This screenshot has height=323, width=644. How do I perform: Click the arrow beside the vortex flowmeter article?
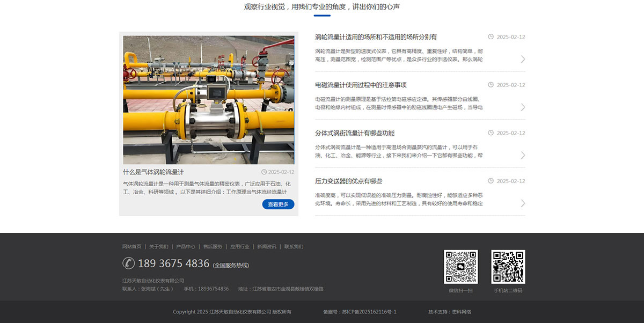[523, 155]
